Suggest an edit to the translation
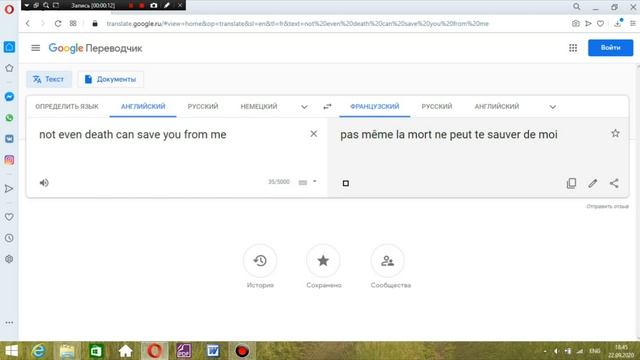The height and width of the screenshot is (360, 640). coord(593,183)
